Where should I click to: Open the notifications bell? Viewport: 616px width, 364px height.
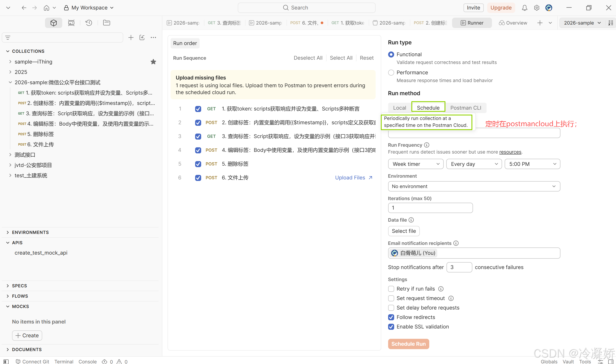tap(524, 8)
